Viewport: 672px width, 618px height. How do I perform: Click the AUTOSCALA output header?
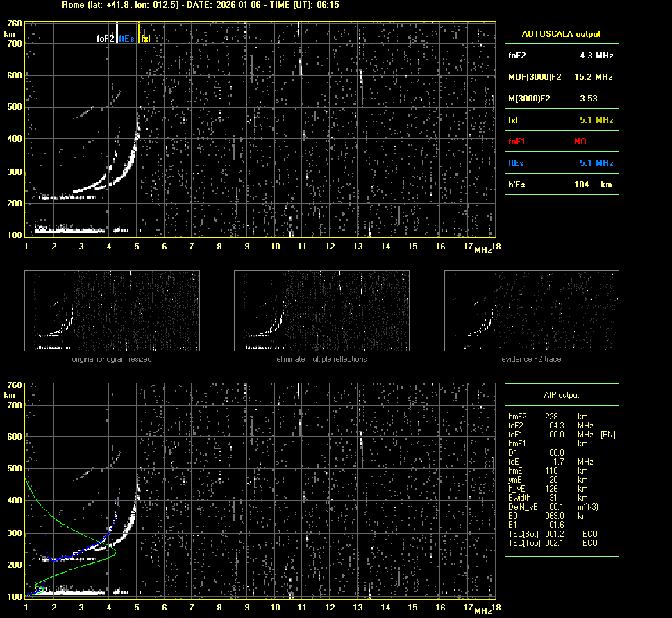[x=561, y=33]
